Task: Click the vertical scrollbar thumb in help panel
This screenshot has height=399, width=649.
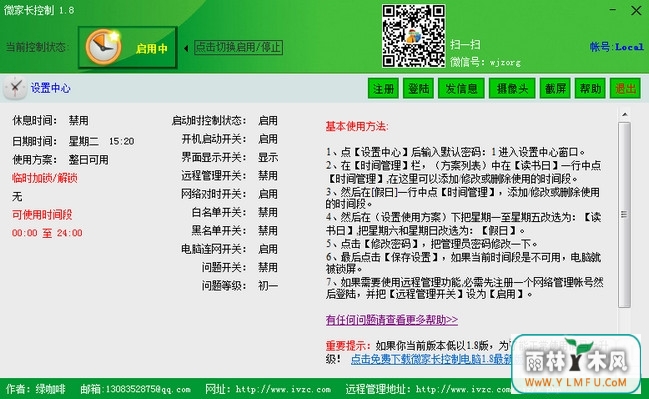Action: [625, 214]
